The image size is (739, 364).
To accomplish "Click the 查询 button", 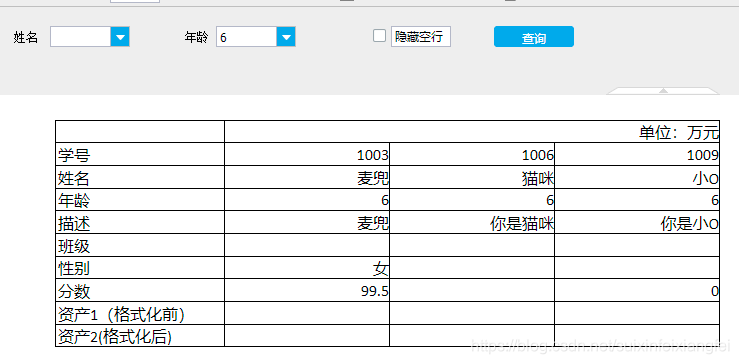I will pyautogui.click(x=534, y=37).
